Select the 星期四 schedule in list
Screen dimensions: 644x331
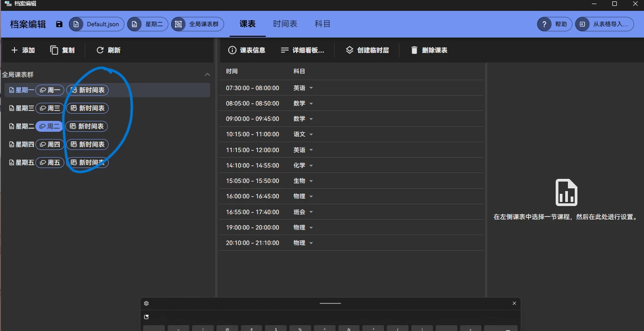coord(22,144)
